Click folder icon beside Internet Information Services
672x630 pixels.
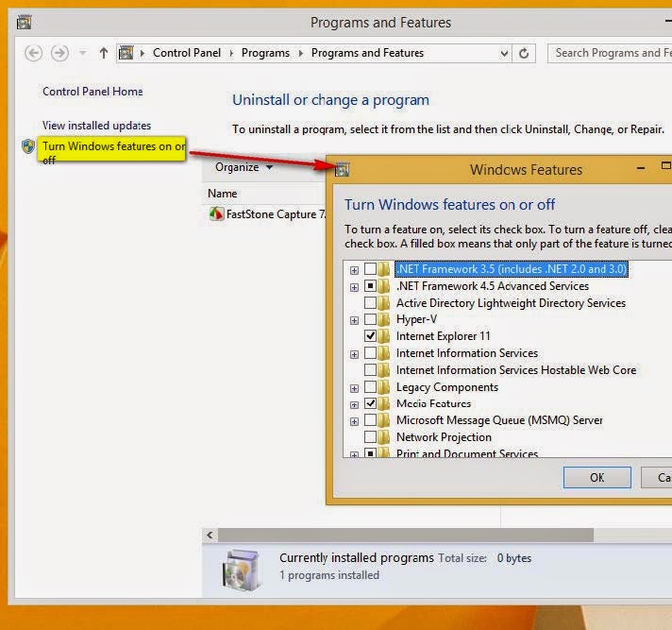pos(384,353)
